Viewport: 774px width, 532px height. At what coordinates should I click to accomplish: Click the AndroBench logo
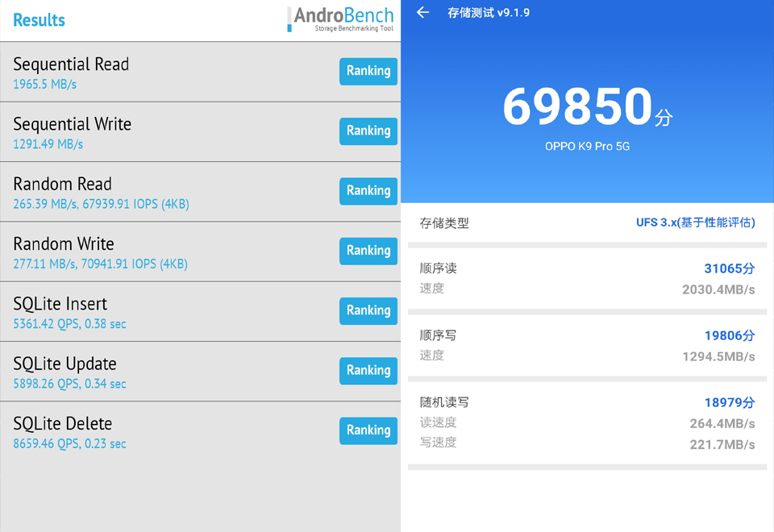click(x=340, y=18)
